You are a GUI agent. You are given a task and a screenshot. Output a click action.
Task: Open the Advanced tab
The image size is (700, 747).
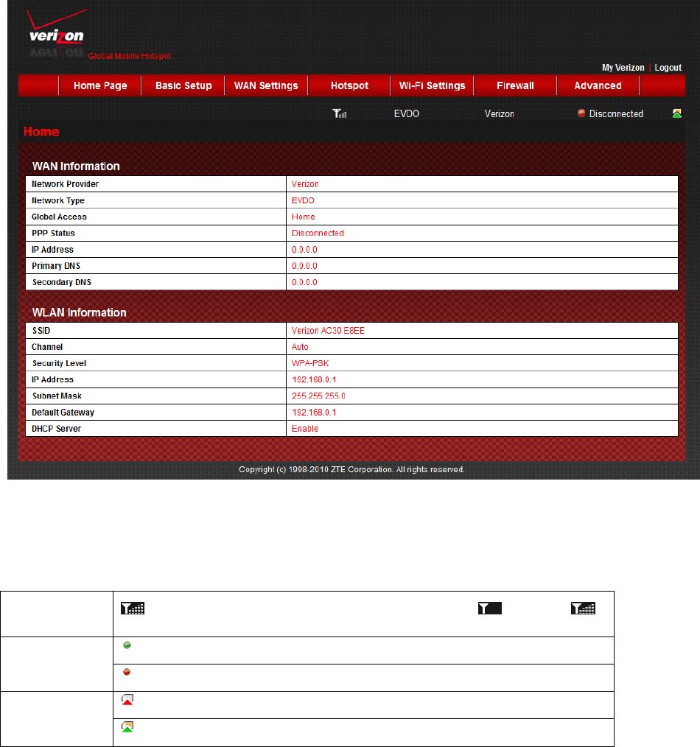point(598,85)
